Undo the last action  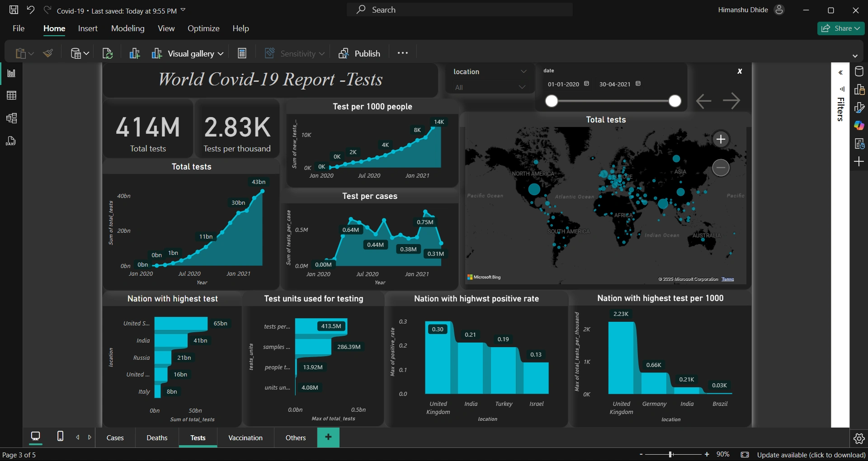[30, 10]
